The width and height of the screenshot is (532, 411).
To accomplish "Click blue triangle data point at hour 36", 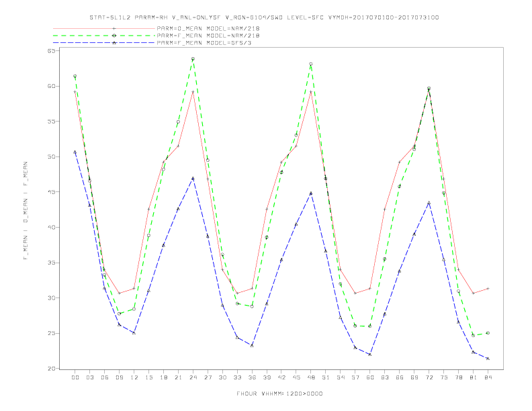I will [252, 346].
